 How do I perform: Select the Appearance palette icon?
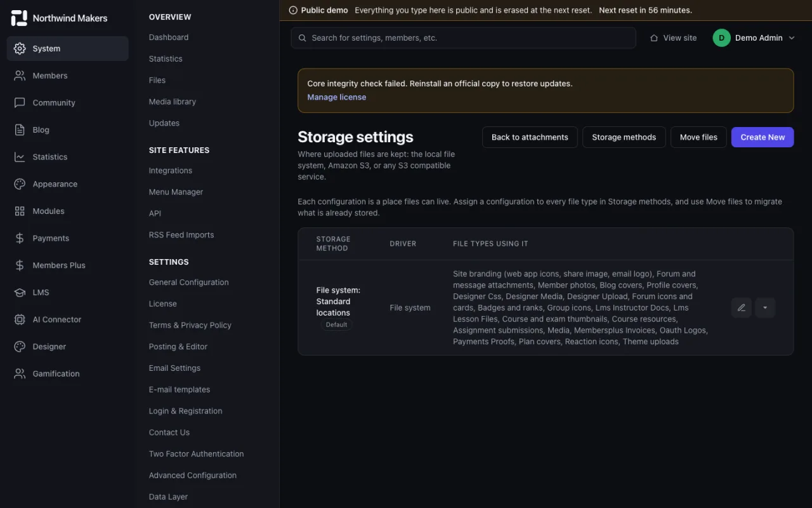[20, 184]
